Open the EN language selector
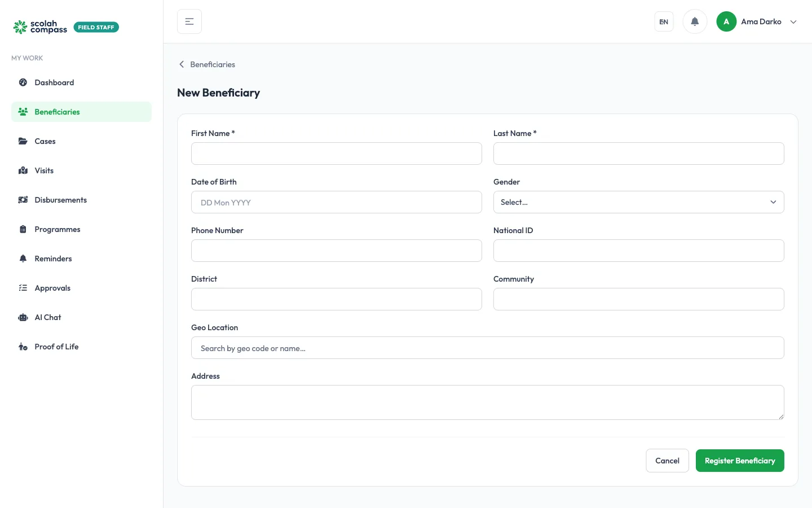 664,21
